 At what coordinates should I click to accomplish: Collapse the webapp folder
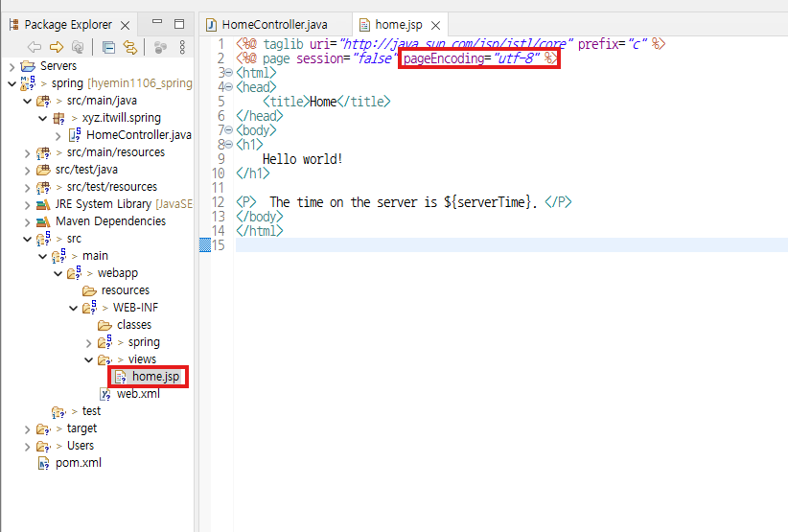58,274
